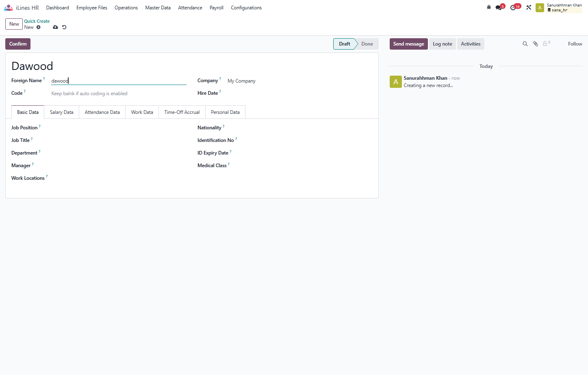Show followers using the person icon
The image size is (588, 375).
click(546, 44)
